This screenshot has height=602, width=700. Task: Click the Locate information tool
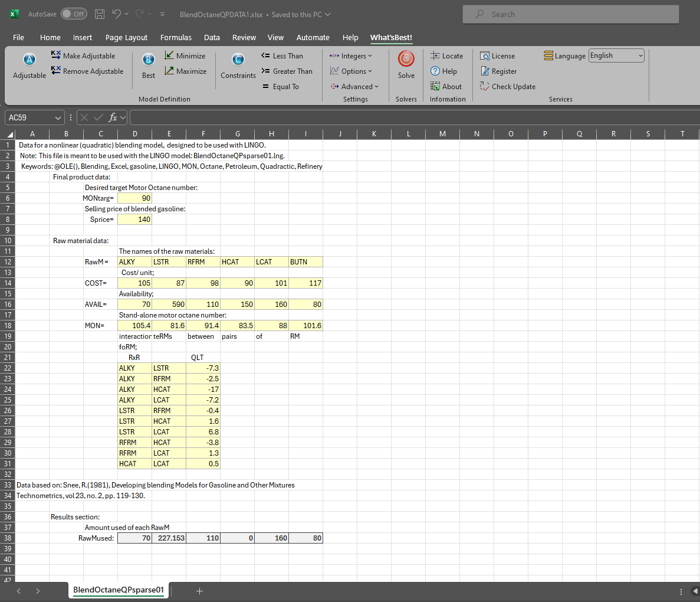[446, 56]
